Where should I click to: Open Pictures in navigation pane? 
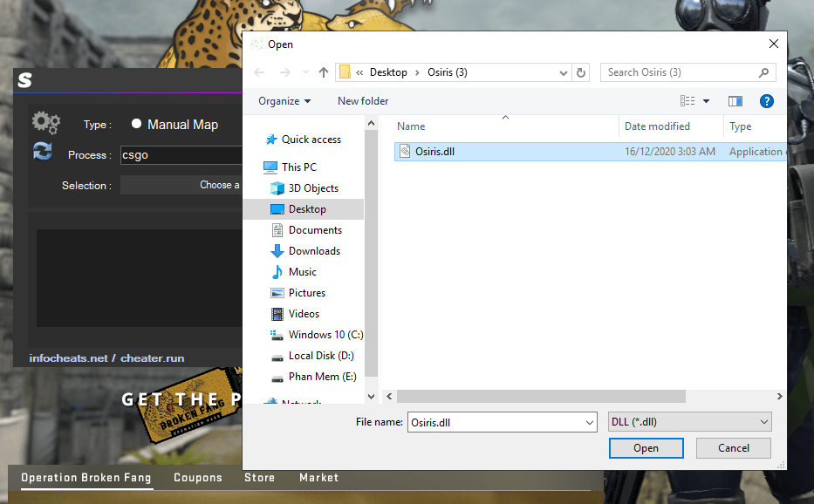click(x=298, y=293)
